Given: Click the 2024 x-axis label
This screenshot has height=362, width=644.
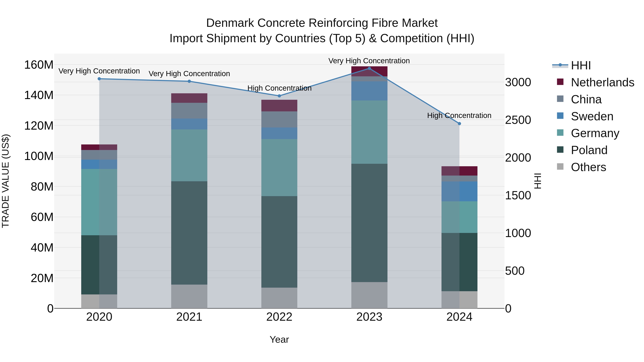Looking at the screenshot, I should [x=459, y=317].
